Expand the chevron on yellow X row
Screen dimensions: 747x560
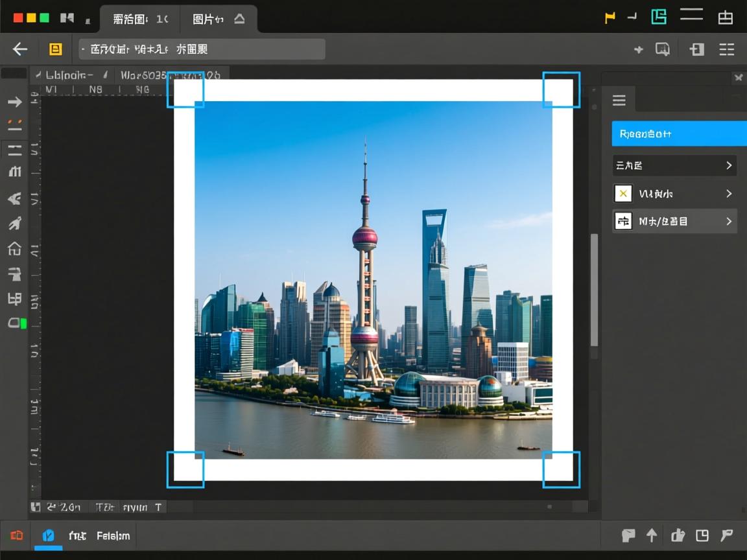729,193
